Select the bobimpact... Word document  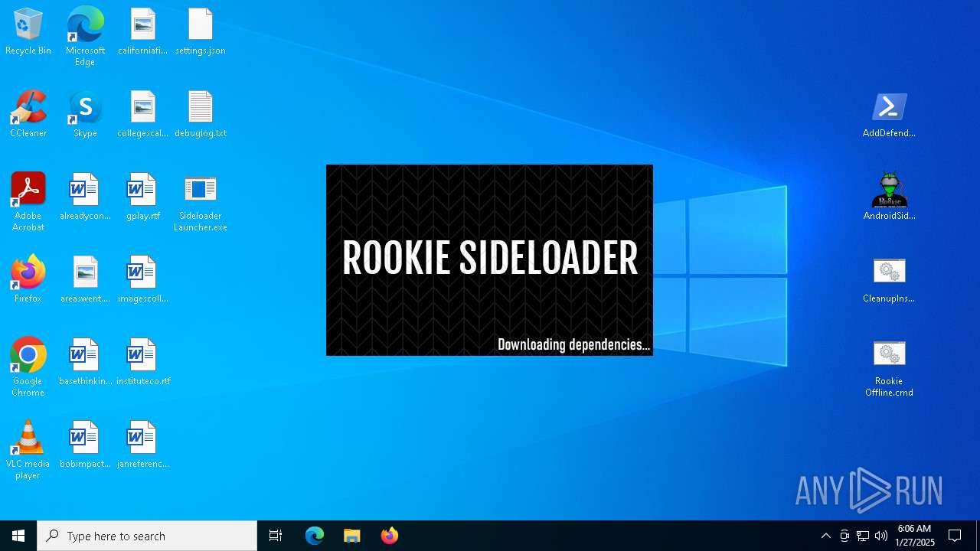85,445
